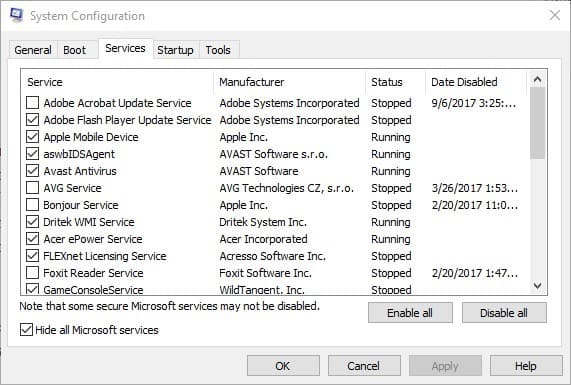Select the Apple Mobile Device service name
This screenshot has width=571, height=385.
click(x=91, y=137)
